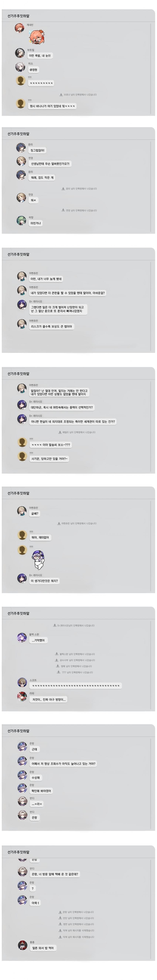Click 부트힐's avatar beside '이런 족발, 내 눈!!!'
Image resolution: width=157 pixels, height=980 pixels.
click(20, 52)
